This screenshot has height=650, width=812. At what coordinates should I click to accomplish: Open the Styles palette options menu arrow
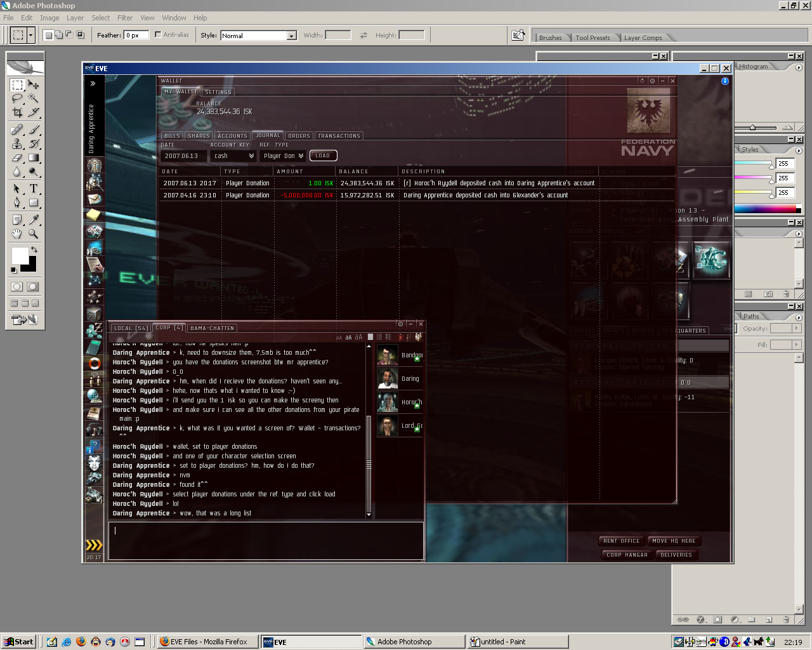(799, 150)
